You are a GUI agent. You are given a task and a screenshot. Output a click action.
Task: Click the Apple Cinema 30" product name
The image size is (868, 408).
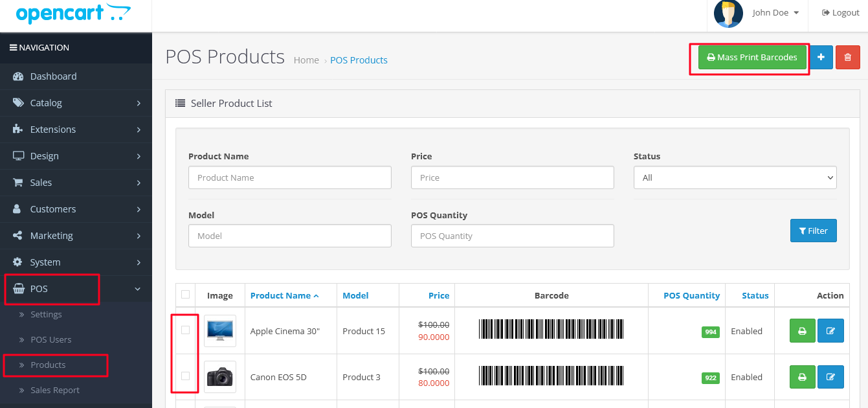tap(285, 331)
